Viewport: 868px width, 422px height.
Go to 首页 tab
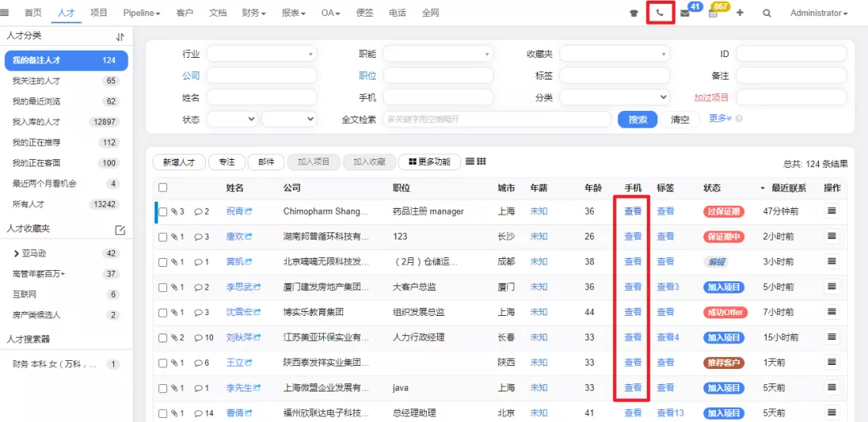(x=33, y=14)
